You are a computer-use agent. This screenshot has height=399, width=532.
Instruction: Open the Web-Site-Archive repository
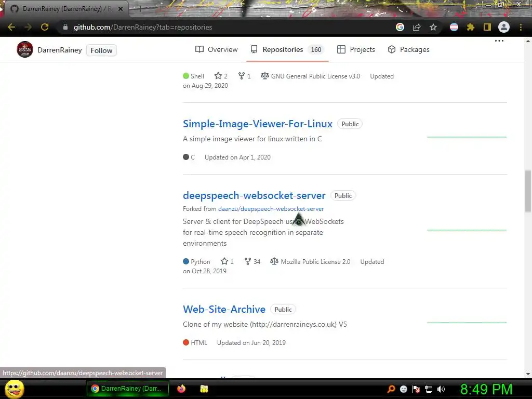(224, 309)
